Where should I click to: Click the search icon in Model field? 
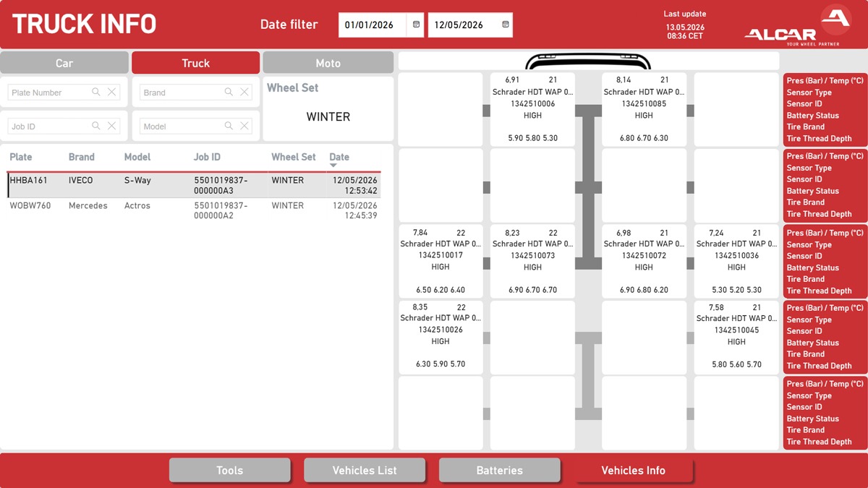pos(229,126)
